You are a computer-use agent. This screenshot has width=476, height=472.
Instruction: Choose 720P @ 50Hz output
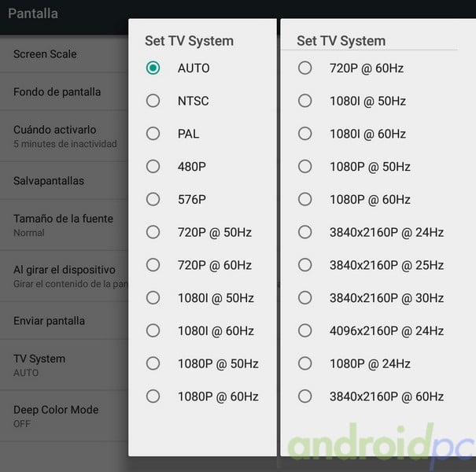pyautogui.click(x=153, y=232)
